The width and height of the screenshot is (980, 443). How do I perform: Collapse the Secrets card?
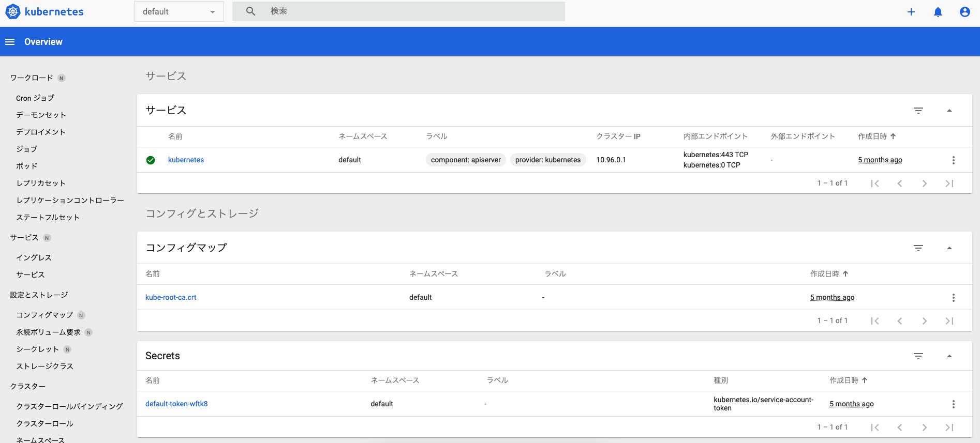pyautogui.click(x=949, y=356)
